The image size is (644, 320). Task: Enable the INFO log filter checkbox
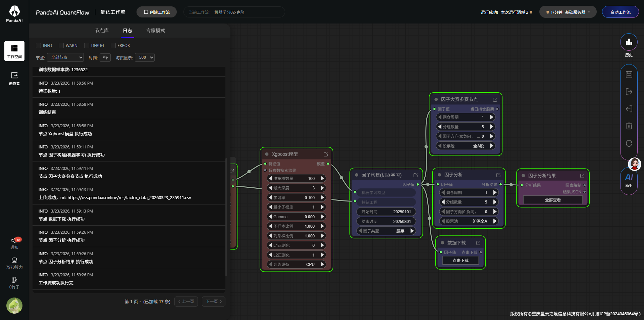[39, 46]
